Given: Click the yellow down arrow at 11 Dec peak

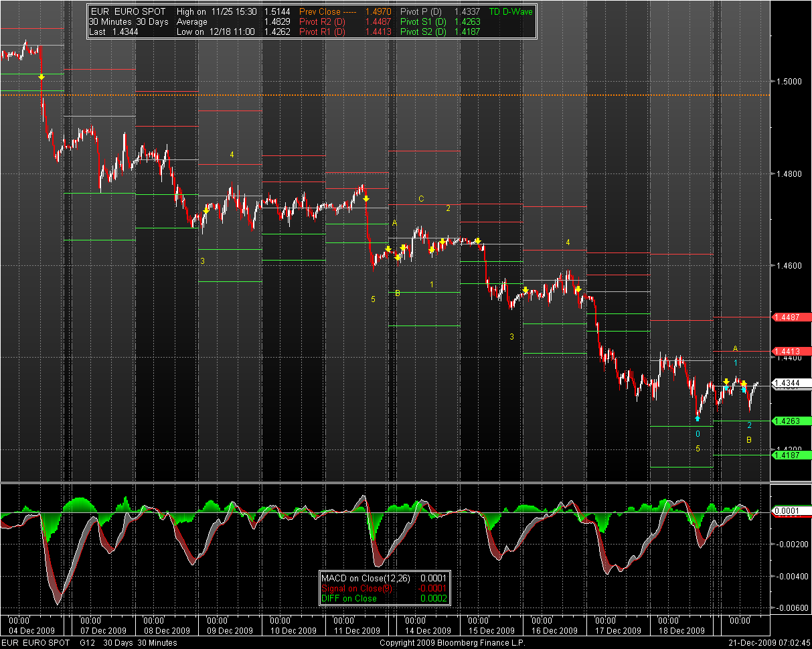Looking at the screenshot, I should [x=366, y=198].
